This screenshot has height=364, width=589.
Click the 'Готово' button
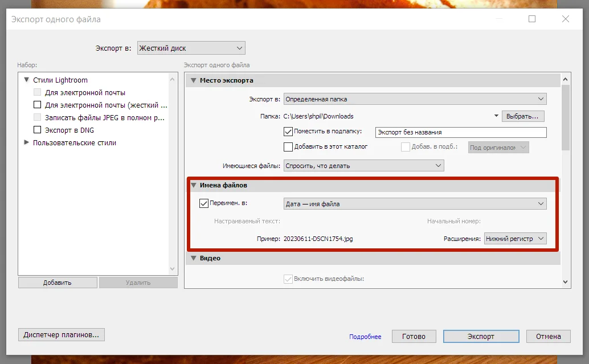point(414,337)
